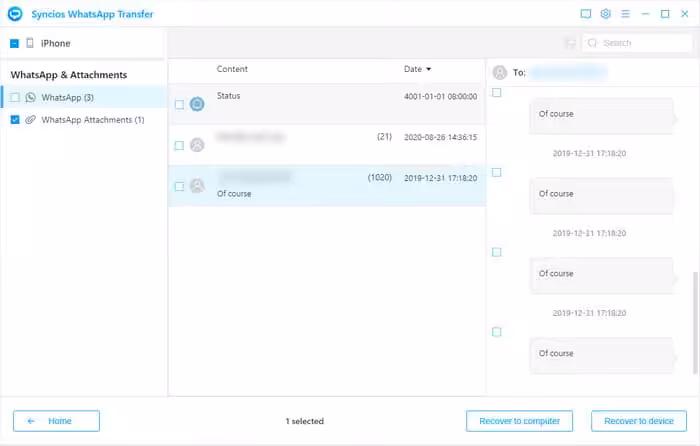Viewport: 700px width, 446px height.
Task: Click the Syncios logo icon
Action: (x=15, y=14)
